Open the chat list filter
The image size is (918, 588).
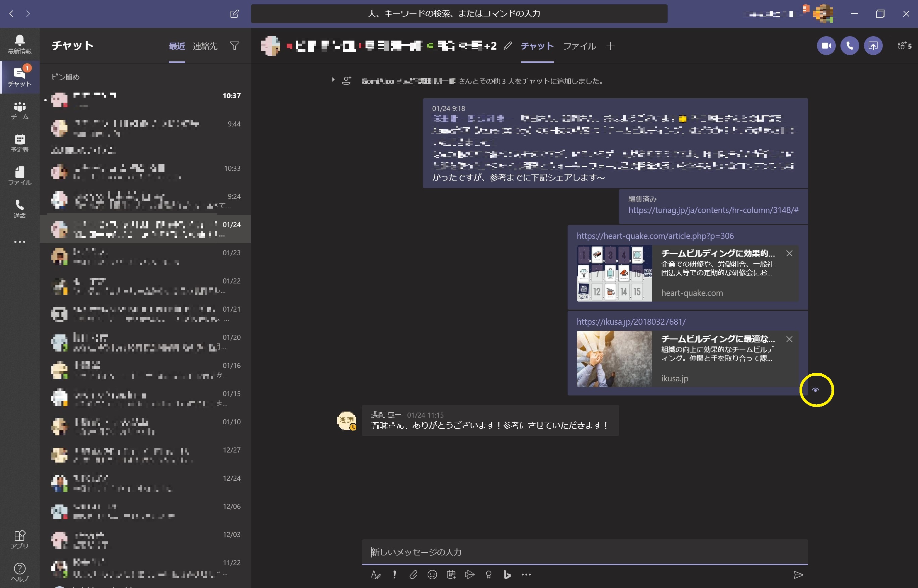click(x=235, y=46)
